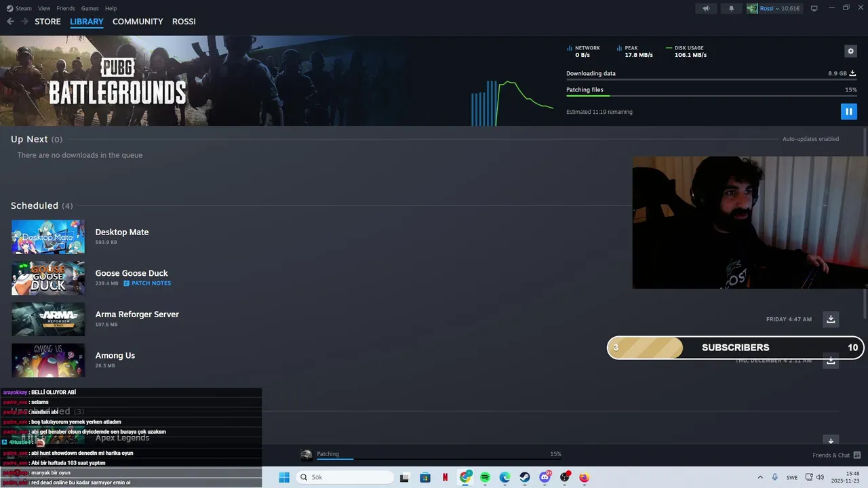Open Discord from the taskbar
Image resolution: width=868 pixels, height=488 pixels.
click(545, 477)
